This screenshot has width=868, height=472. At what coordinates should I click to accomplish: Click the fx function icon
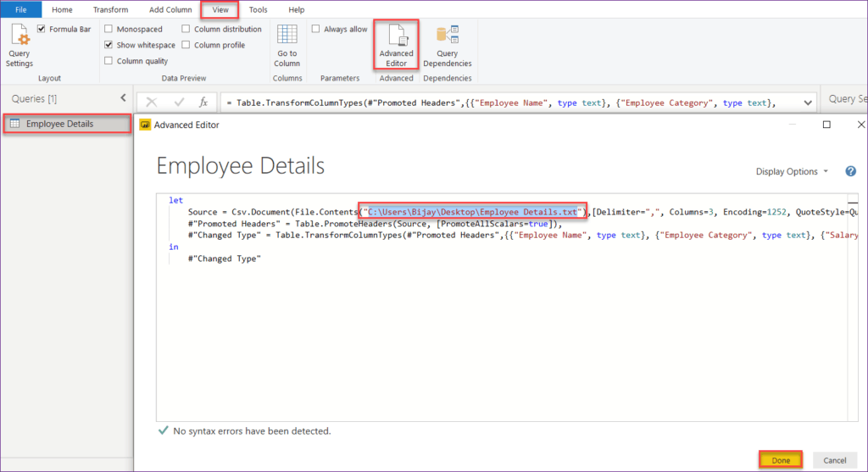click(x=203, y=103)
